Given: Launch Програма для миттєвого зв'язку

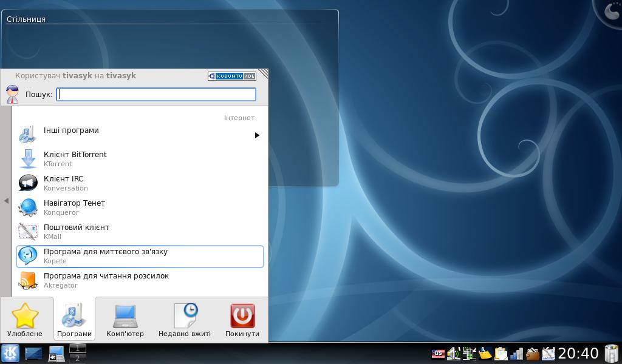Looking at the screenshot, I should 140,256.
